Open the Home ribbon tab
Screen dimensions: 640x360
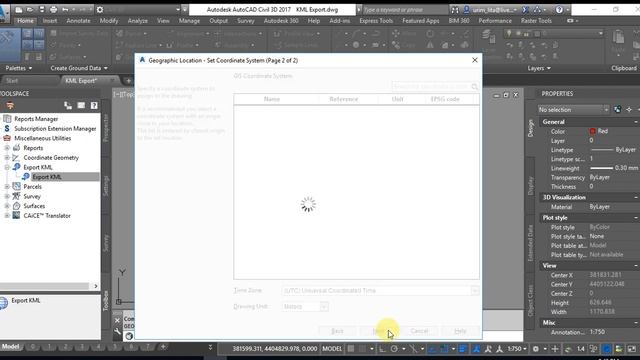pyautogui.click(x=25, y=20)
